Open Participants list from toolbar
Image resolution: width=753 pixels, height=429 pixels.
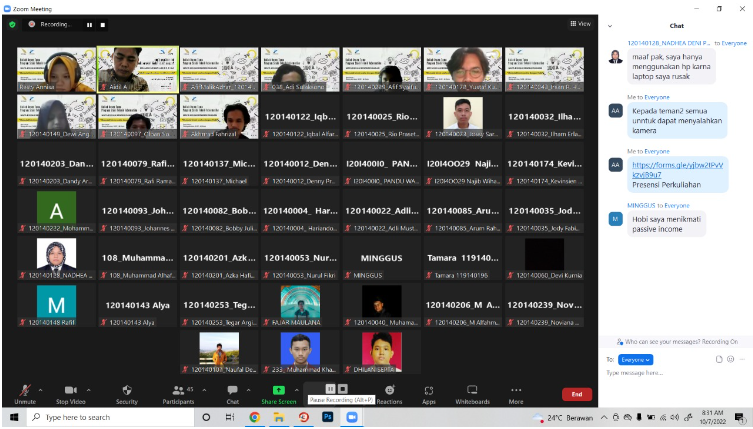coord(177,393)
